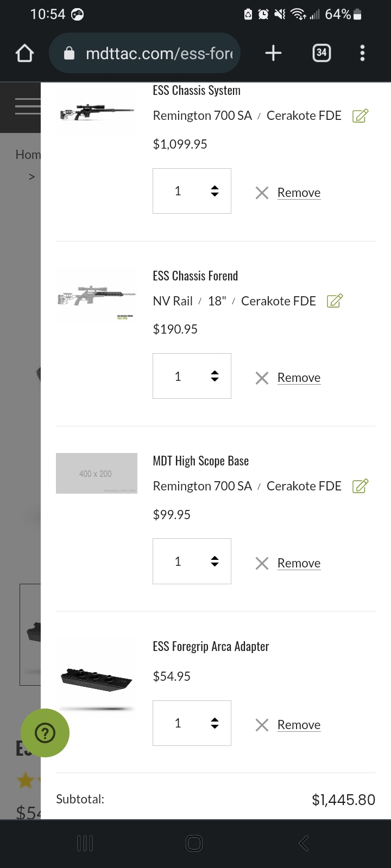This screenshot has width=391, height=868.
Task: Adjust quantity stepper for MDT High Scope Base
Action: pos(192,561)
